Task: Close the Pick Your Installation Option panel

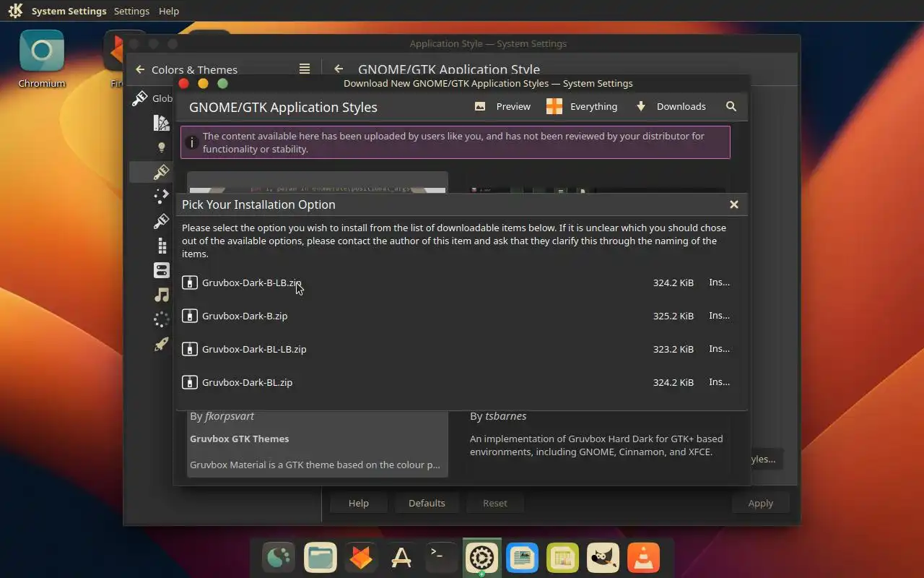Action: [734, 204]
